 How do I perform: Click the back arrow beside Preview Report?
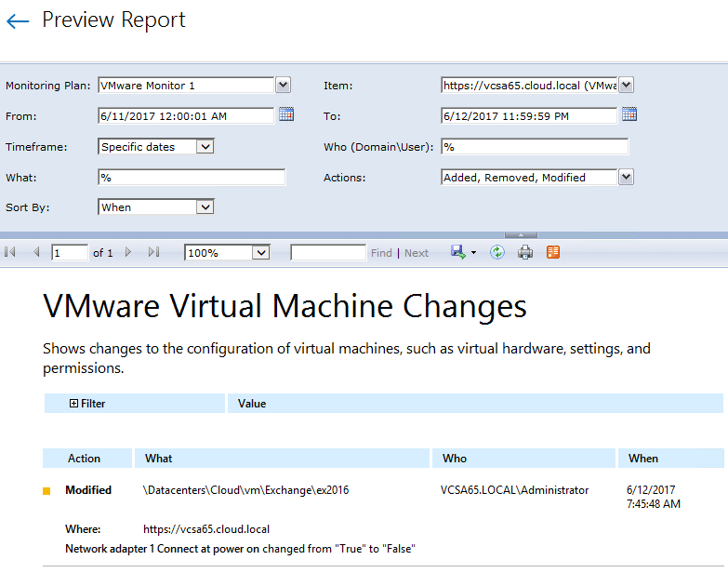(x=18, y=21)
